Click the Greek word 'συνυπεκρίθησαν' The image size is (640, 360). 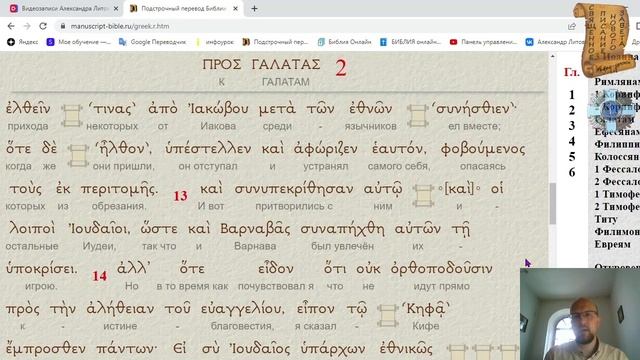pos(294,189)
